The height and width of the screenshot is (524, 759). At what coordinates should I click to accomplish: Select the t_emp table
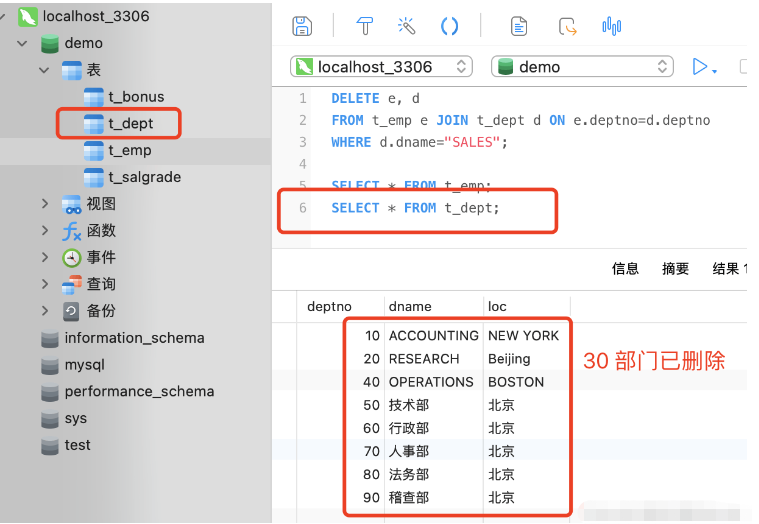[x=130, y=150]
